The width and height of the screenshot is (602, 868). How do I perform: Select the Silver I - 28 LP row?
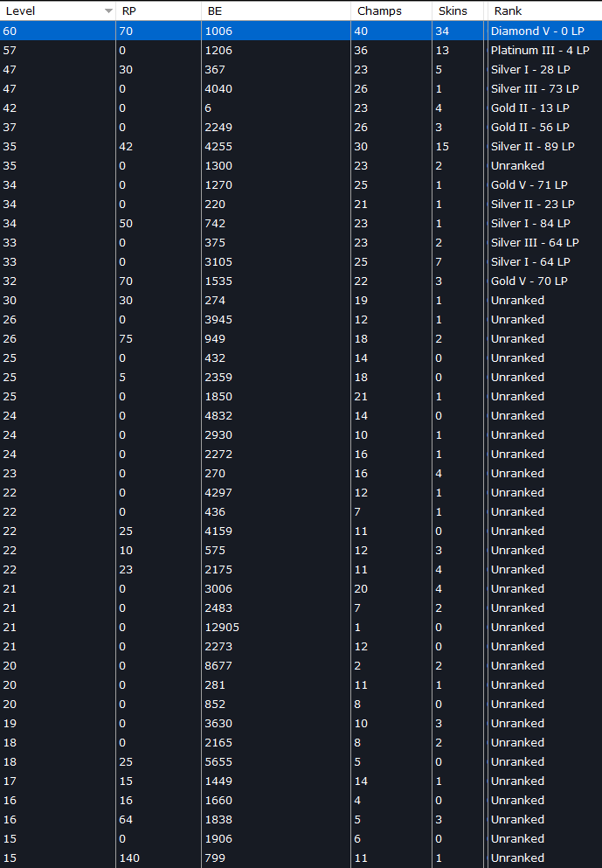pyautogui.click(x=301, y=70)
